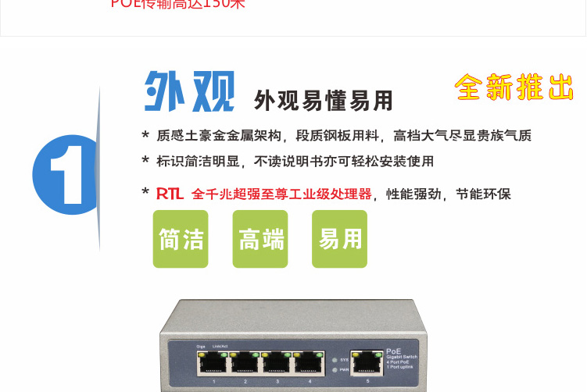The height and width of the screenshot is (392, 587).
Task: Click the green 易用 badge
Action: coord(339,239)
